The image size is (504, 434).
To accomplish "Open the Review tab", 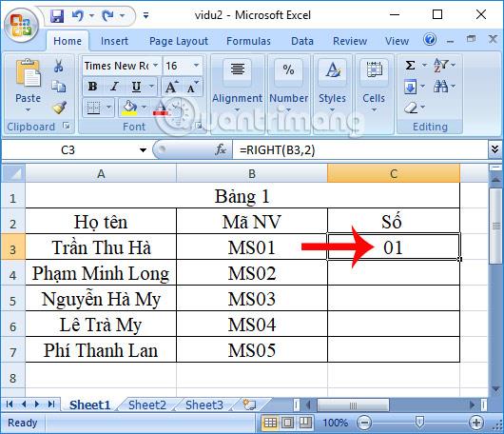I will (350, 41).
